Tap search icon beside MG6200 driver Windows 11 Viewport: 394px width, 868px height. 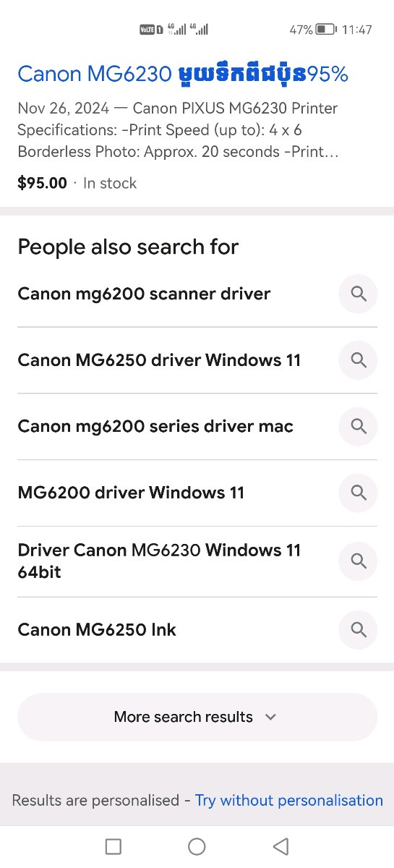tap(358, 493)
